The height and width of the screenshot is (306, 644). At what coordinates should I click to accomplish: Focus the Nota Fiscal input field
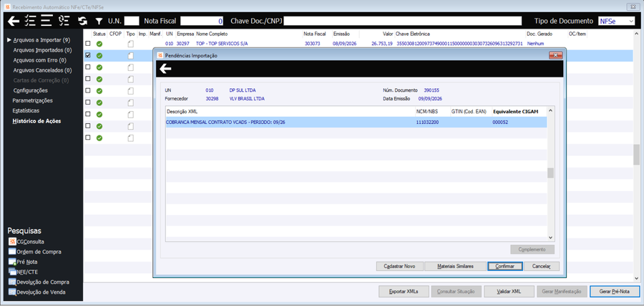tap(202, 21)
